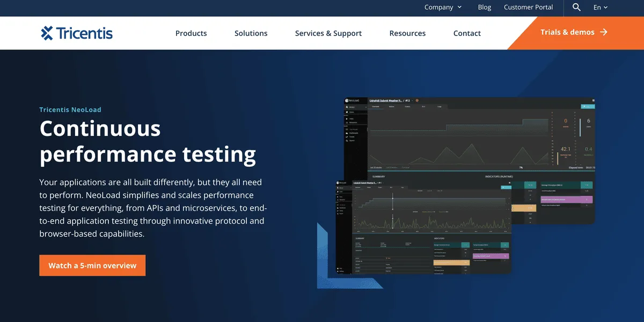The image size is (644, 322).
Task: Click the purple indicator bar in the upper dashboard
Action: point(567,199)
